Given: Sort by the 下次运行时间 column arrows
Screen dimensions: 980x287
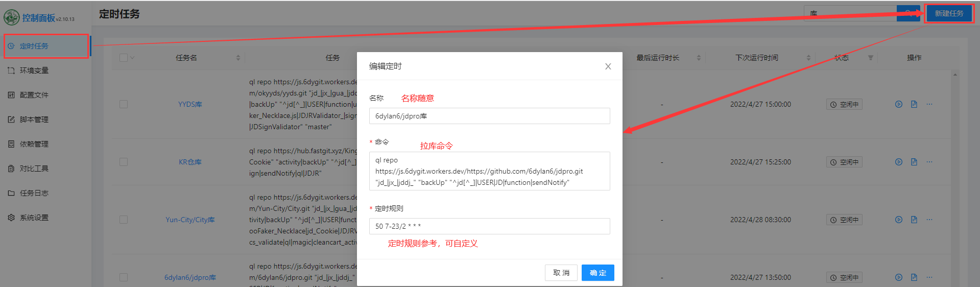Looking at the screenshot, I should (x=808, y=58).
